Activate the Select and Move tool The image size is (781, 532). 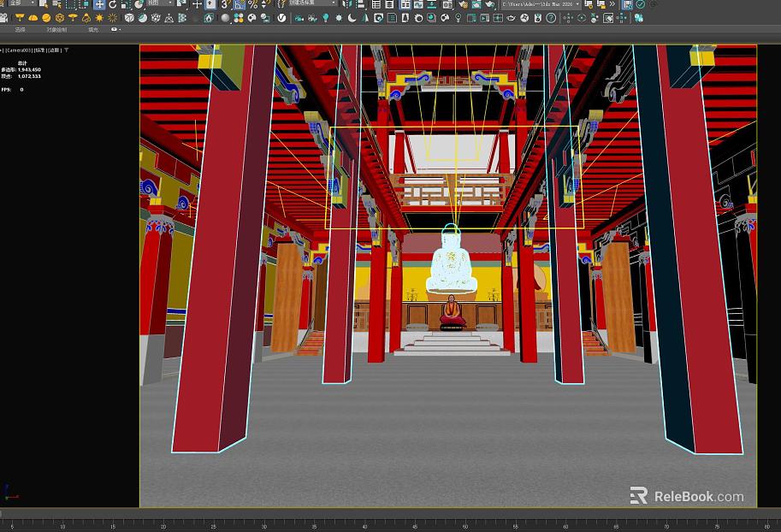[99, 4]
